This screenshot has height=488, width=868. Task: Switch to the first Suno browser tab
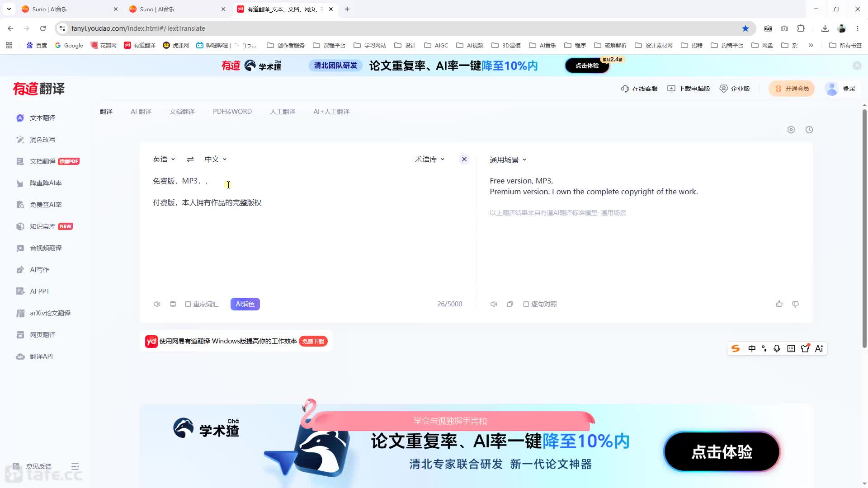coord(69,9)
